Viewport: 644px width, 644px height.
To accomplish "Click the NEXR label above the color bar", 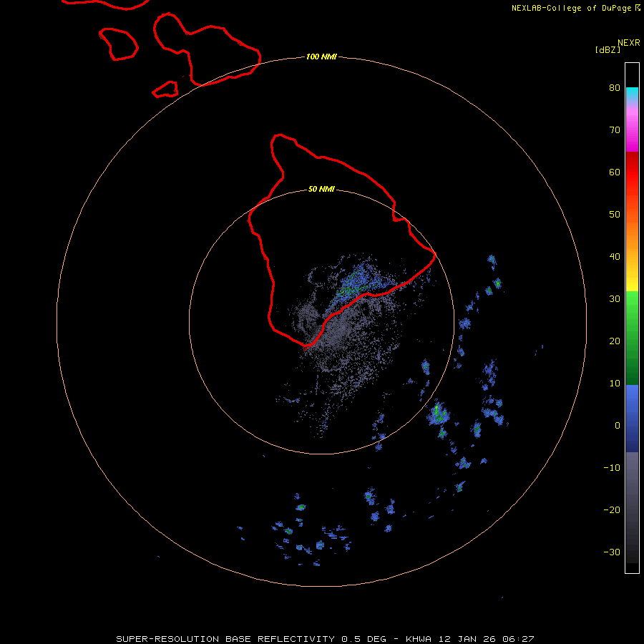I will coord(629,43).
